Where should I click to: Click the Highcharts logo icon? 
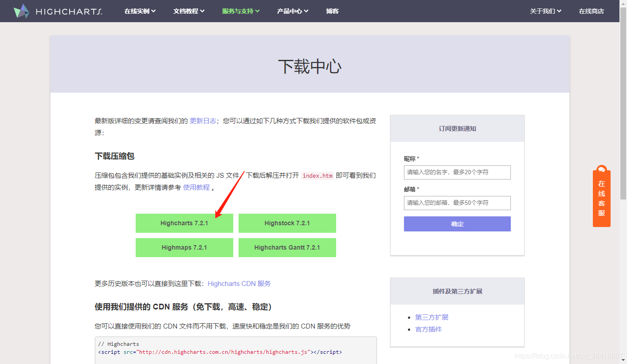pyautogui.click(x=21, y=11)
